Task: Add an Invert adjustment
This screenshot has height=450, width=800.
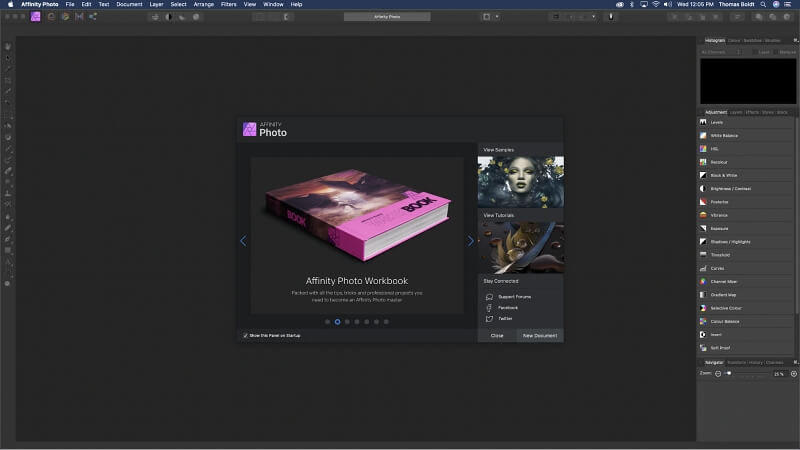Action: (x=745, y=335)
